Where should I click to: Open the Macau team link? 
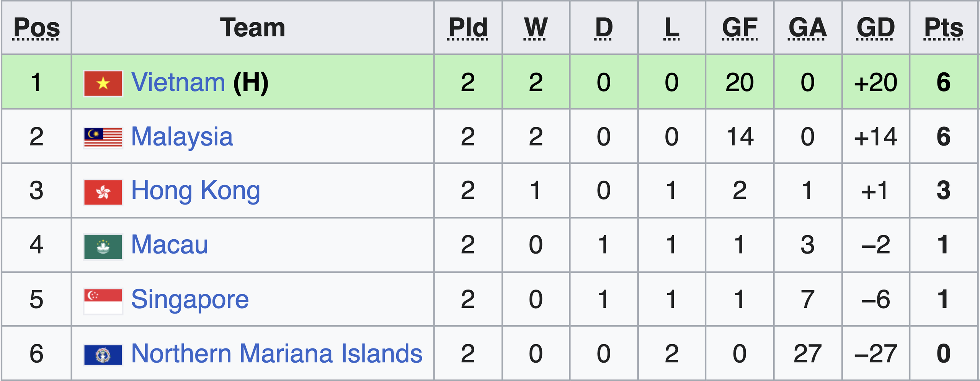click(170, 245)
